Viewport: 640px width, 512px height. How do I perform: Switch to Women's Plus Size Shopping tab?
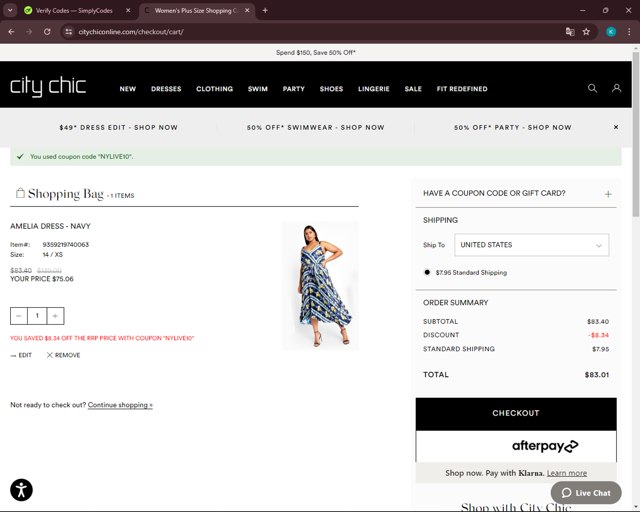pos(197,11)
